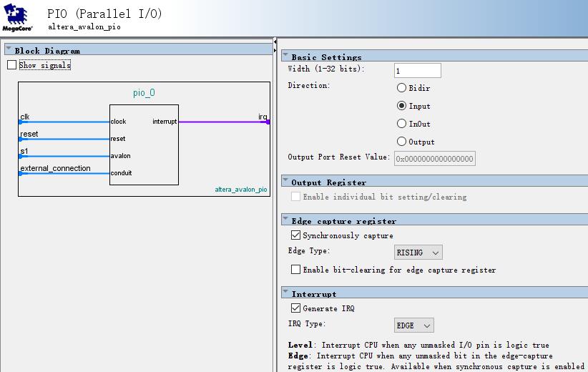This screenshot has height=372, width=588.
Task: Collapse the Edge capture register section
Action: pyautogui.click(x=285, y=219)
